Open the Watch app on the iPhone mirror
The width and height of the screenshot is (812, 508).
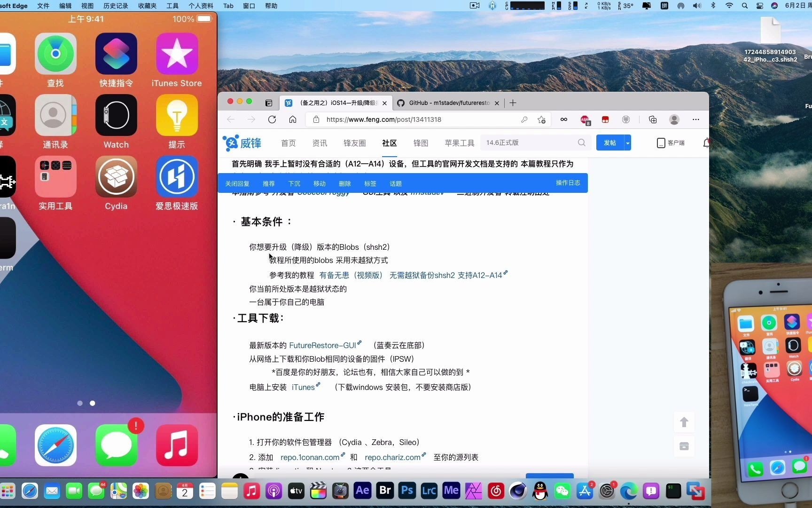(116, 115)
